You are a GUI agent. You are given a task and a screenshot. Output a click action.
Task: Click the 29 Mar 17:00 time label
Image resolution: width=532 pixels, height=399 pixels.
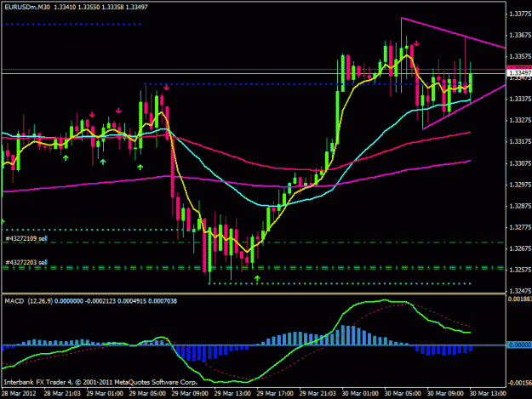(275, 394)
